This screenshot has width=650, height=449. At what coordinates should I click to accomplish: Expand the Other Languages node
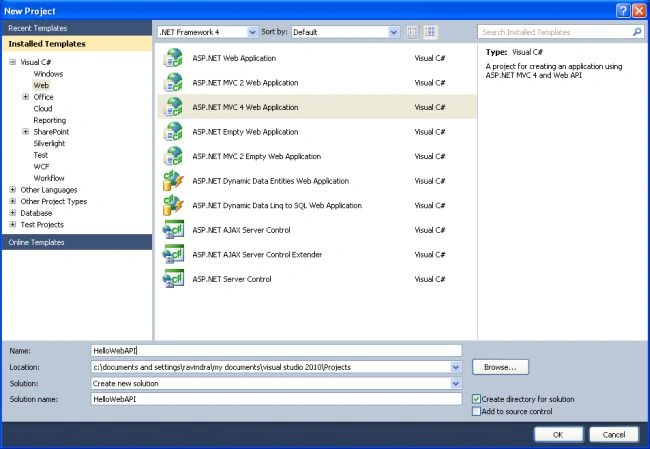click(x=13, y=189)
